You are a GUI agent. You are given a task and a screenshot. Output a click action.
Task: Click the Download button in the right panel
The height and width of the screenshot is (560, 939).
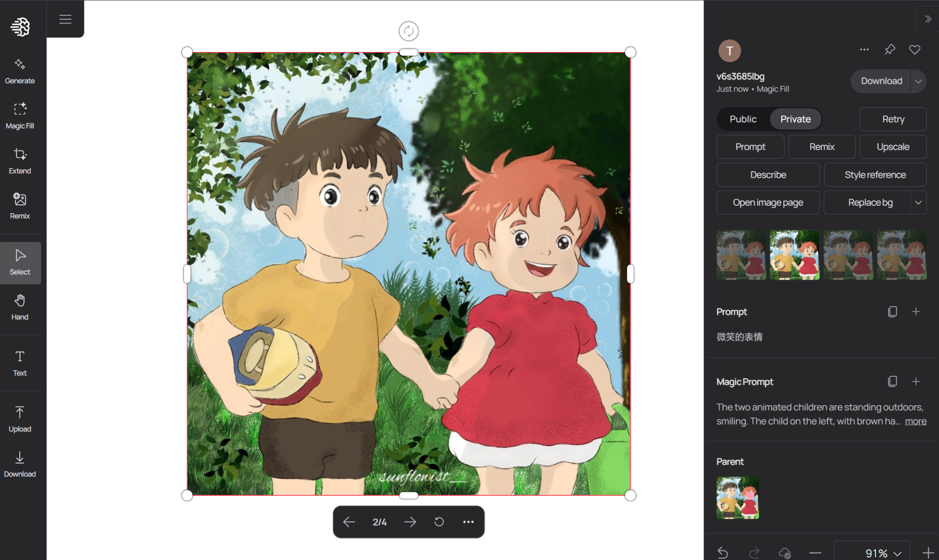point(881,81)
